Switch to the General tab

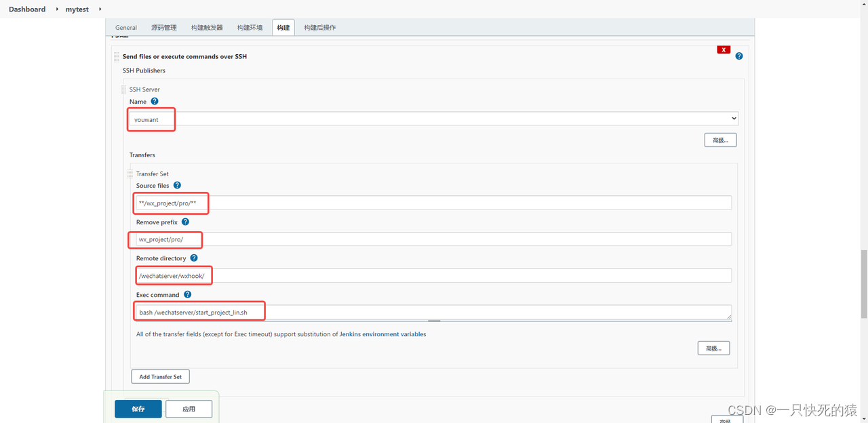(126, 28)
